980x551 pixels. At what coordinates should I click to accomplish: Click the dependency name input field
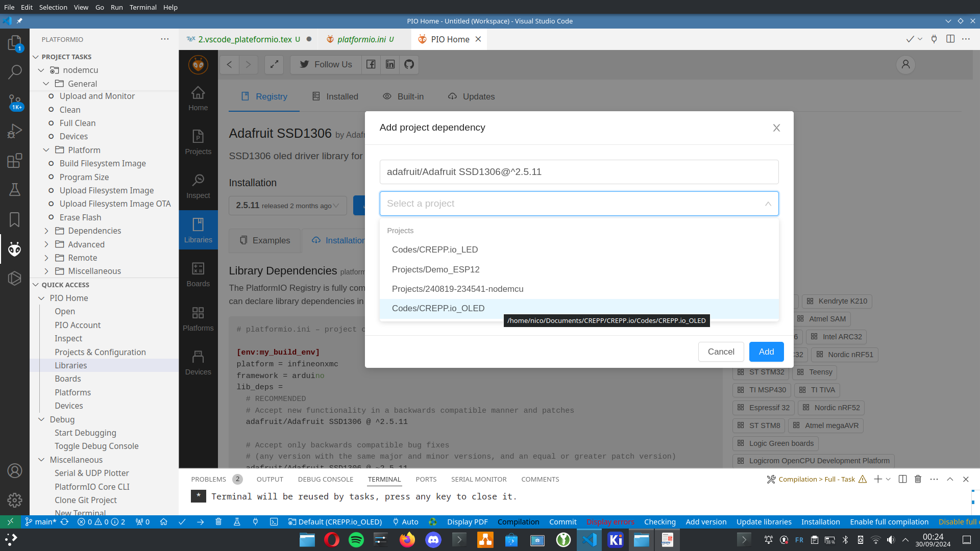(x=579, y=172)
